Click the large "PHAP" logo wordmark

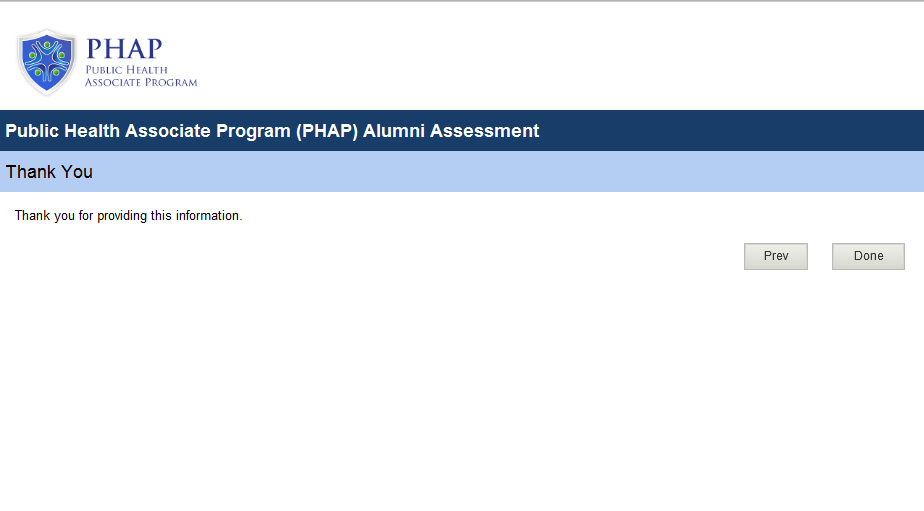pos(124,49)
